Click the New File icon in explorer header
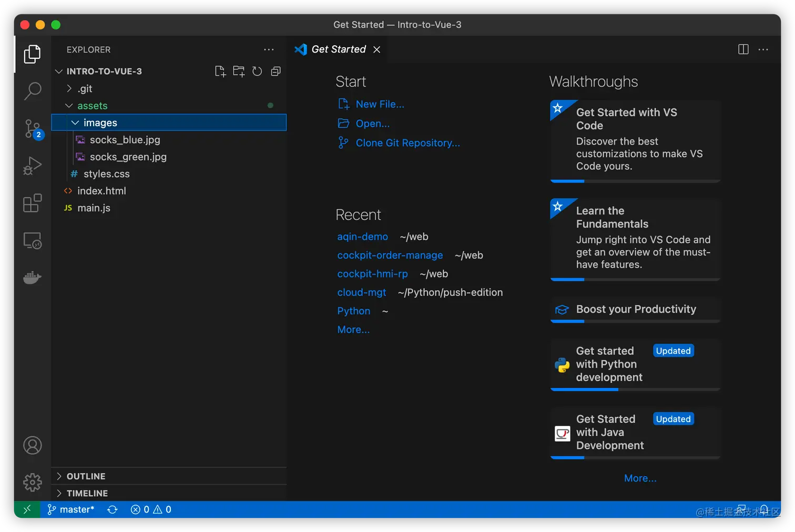 tap(220, 71)
